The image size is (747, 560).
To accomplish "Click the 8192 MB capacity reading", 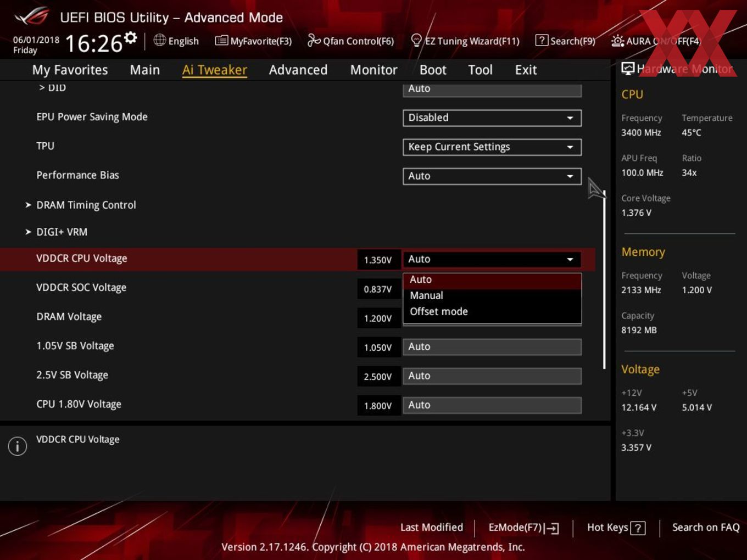I will coord(639,330).
